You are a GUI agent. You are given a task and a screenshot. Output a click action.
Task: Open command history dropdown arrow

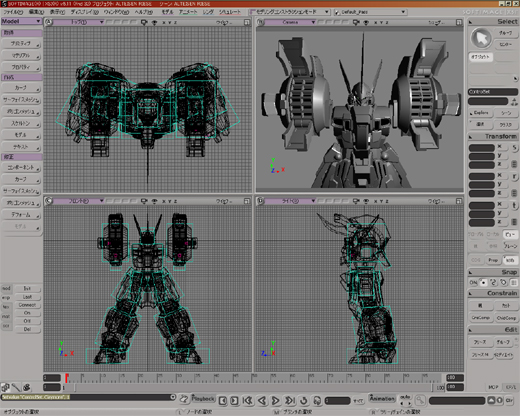pos(173,397)
